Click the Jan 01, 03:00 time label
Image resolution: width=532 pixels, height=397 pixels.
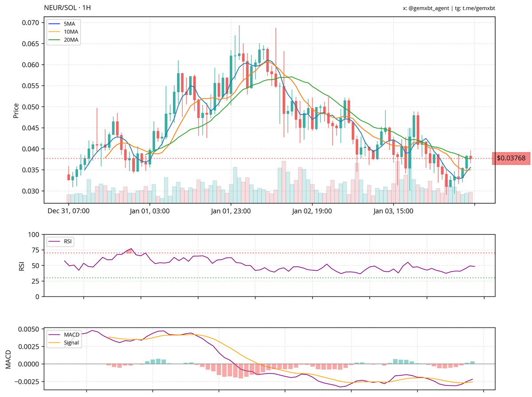pyautogui.click(x=150, y=211)
